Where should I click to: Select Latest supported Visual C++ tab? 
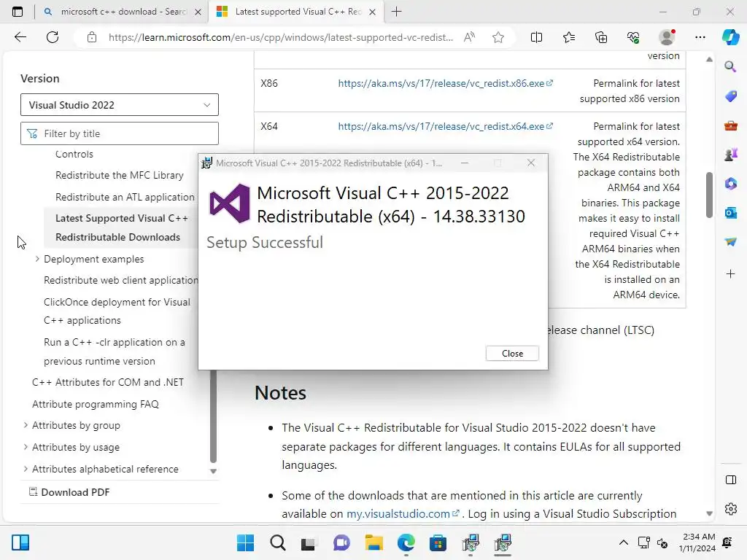(x=298, y=12)
